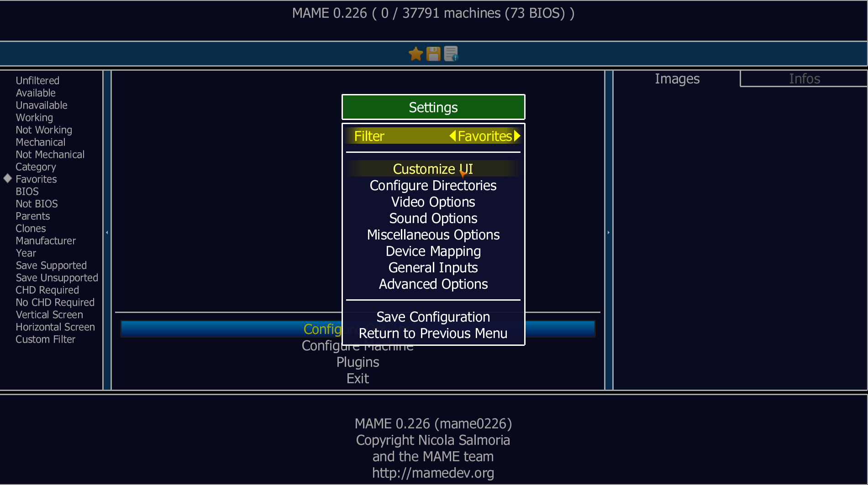Image resolution: width=868 pixels, height=485 pixels.
Task: Open Advanced Options
Action: pyautogui.click(x=433, y=284)
